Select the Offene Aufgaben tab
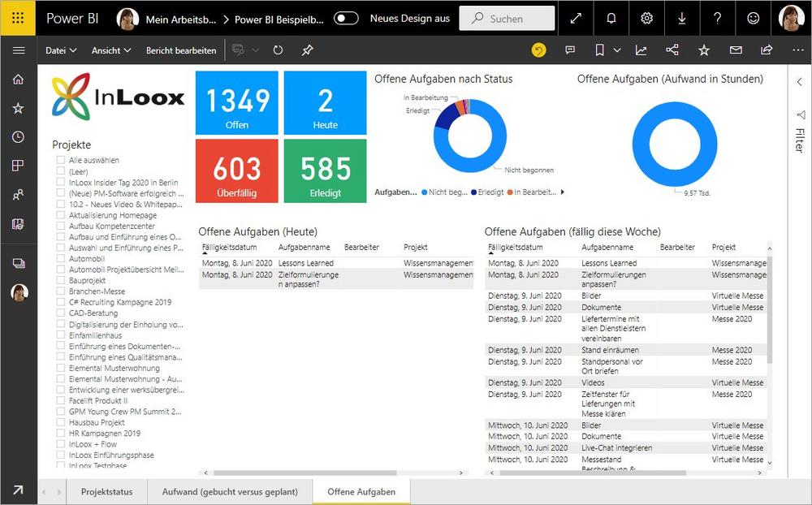 tap(361, 491)
